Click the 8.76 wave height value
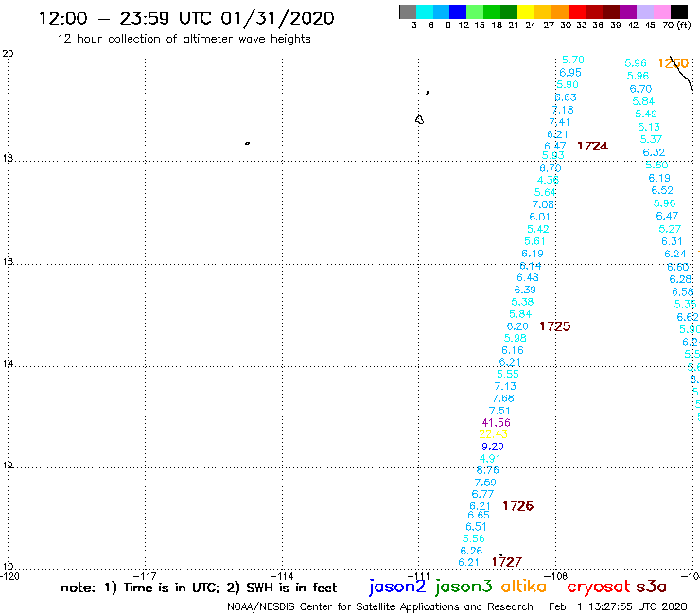The height and width of the screenshot is (615, 700). pos(487,470)
